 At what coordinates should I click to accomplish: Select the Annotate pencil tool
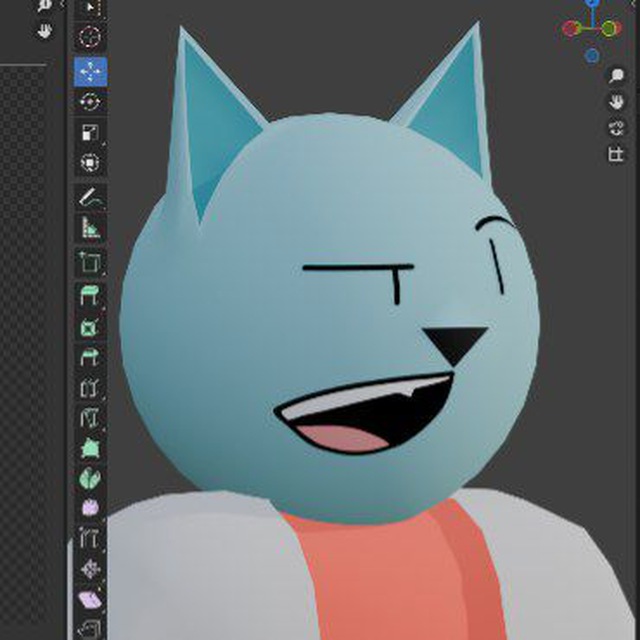click(x=90, y=198)
